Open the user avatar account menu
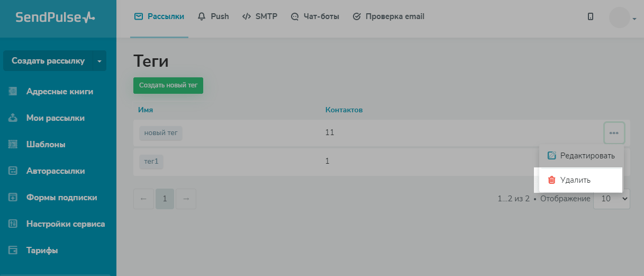 pyautogui.click(x=622, y=17)
